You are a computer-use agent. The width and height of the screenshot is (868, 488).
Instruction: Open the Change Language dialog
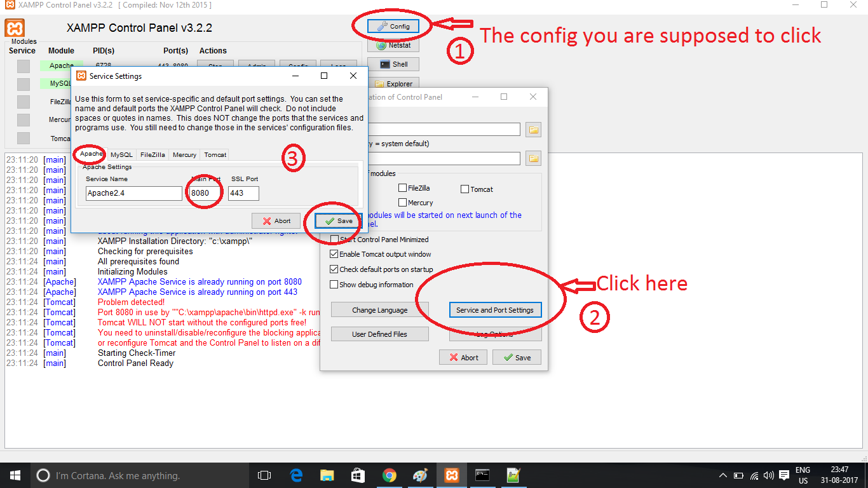[x=379, y=309]
